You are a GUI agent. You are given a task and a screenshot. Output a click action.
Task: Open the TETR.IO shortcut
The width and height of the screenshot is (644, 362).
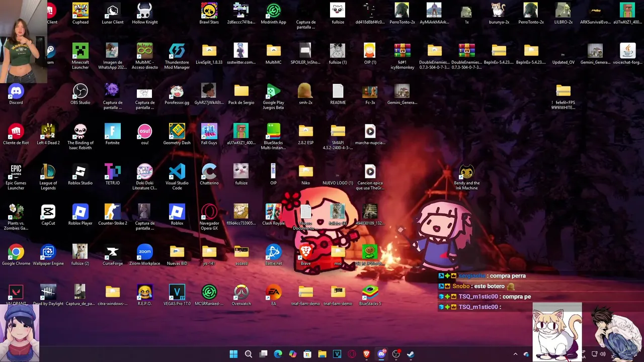(112, 174)
